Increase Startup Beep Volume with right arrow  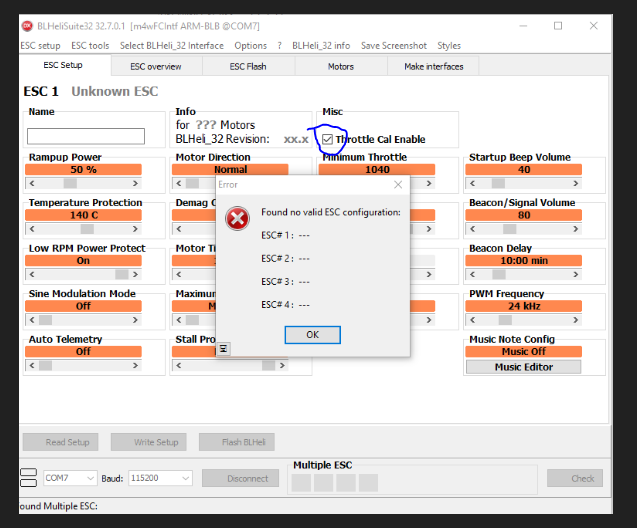tap(576, 184)
